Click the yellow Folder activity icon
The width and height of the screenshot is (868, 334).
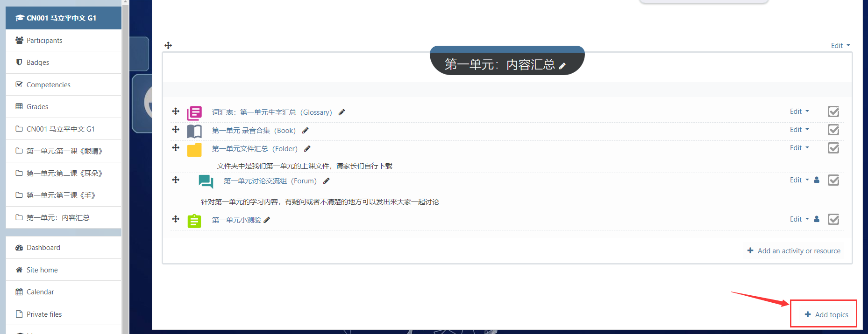pos(194,149)
